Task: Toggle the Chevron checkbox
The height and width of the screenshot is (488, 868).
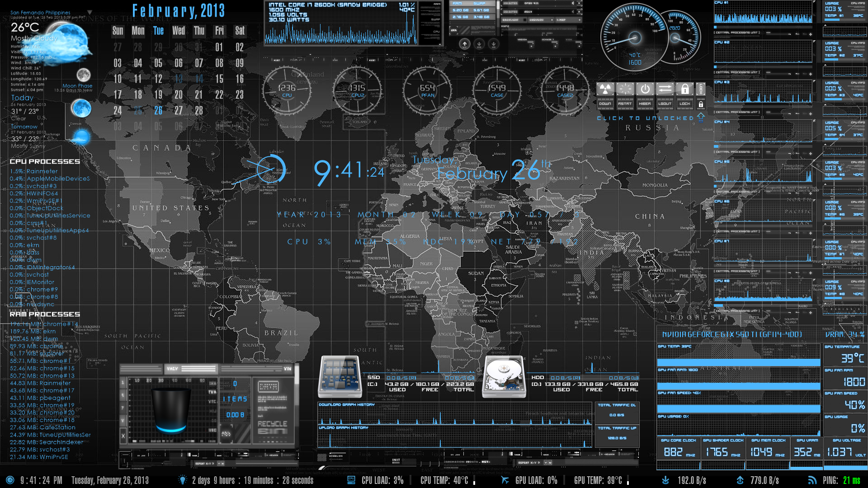Action: [552, 20]
